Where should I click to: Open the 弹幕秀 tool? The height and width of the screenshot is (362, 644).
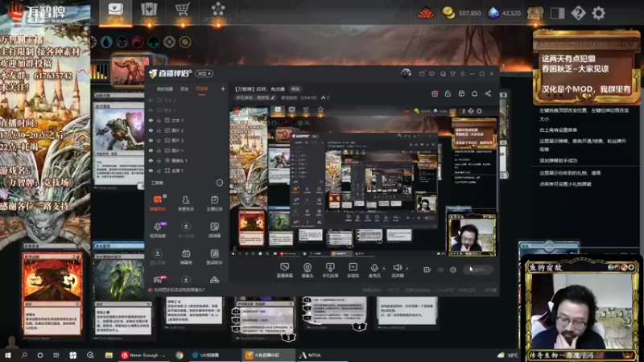click(186, 257)
